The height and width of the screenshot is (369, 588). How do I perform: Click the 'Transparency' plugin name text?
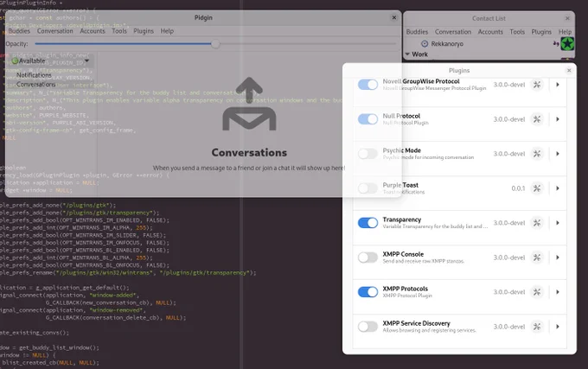click(401, 219)
